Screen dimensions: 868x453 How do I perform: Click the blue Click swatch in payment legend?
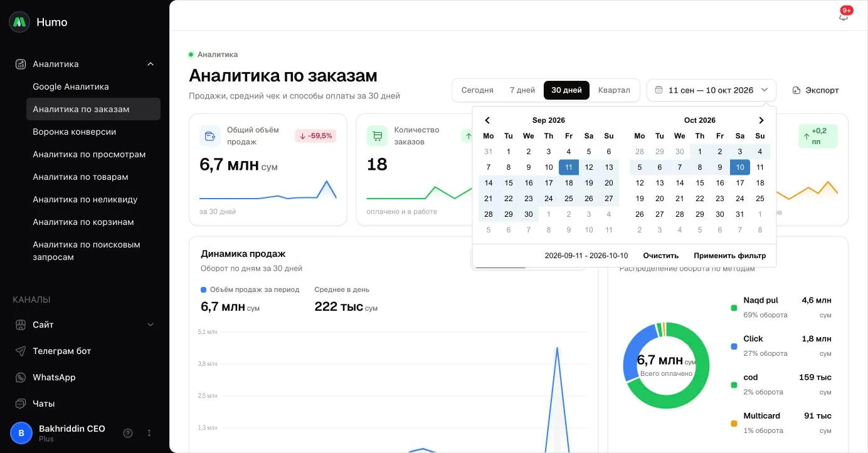click(734, 346)
